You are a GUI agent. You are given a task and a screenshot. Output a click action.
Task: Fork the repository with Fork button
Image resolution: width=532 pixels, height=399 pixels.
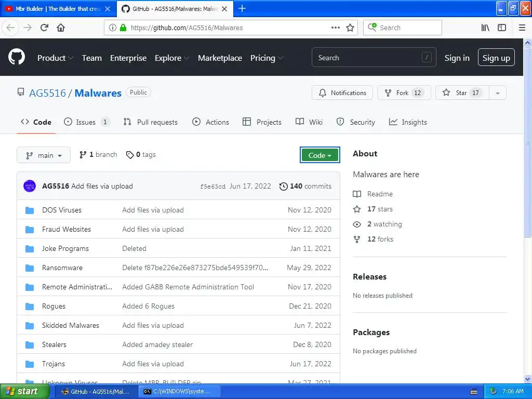tap(404, 93)
